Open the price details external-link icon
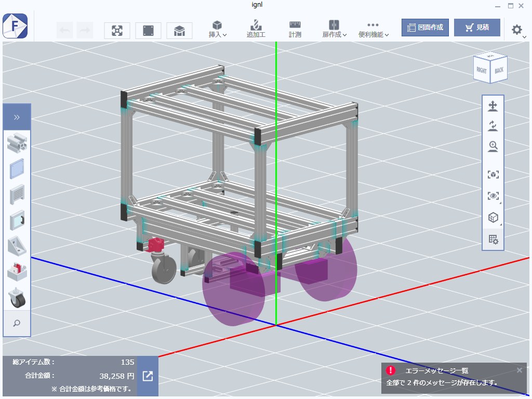 pyautogui.click(x=148, y=376)
